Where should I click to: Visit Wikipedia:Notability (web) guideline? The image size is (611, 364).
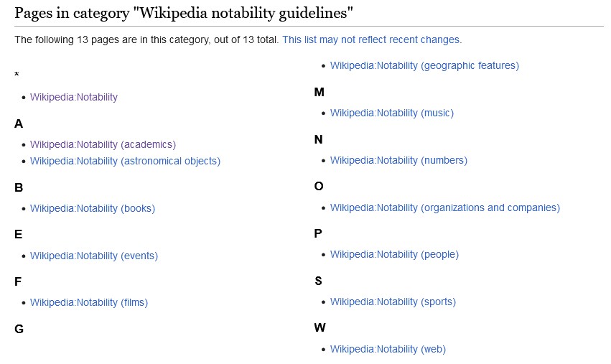[x=387, y=349]
